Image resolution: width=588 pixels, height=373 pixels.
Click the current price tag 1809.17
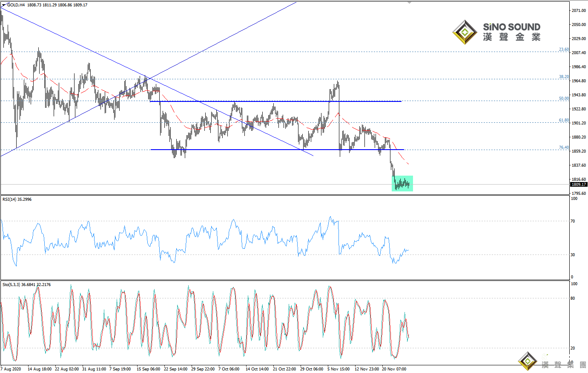point(579,185)
